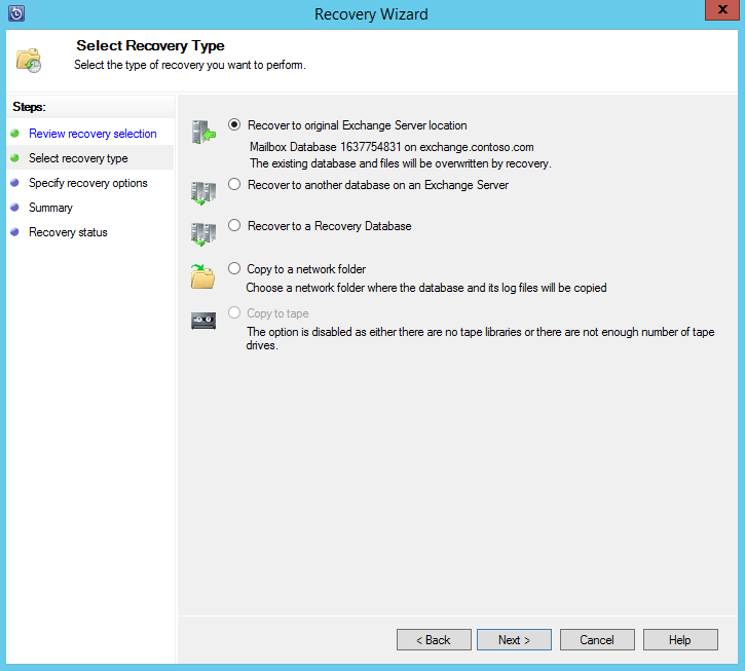Screen dimensions: 745x671
Task: Click the tape cassette icon
Action: coord(203,321)
